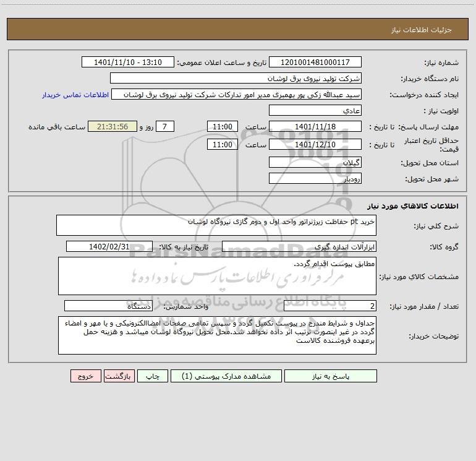
Task: Open اطلاعات تماس خریدار link
Action: (75, 95)
